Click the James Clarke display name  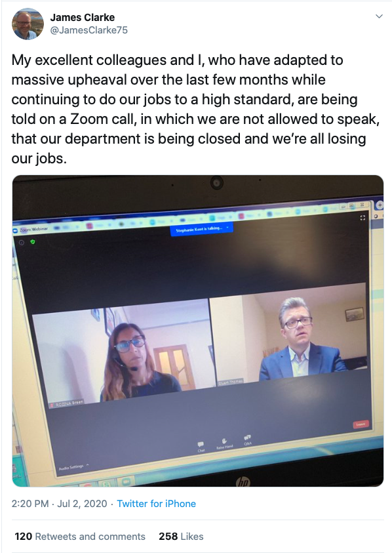pos(82,17)
